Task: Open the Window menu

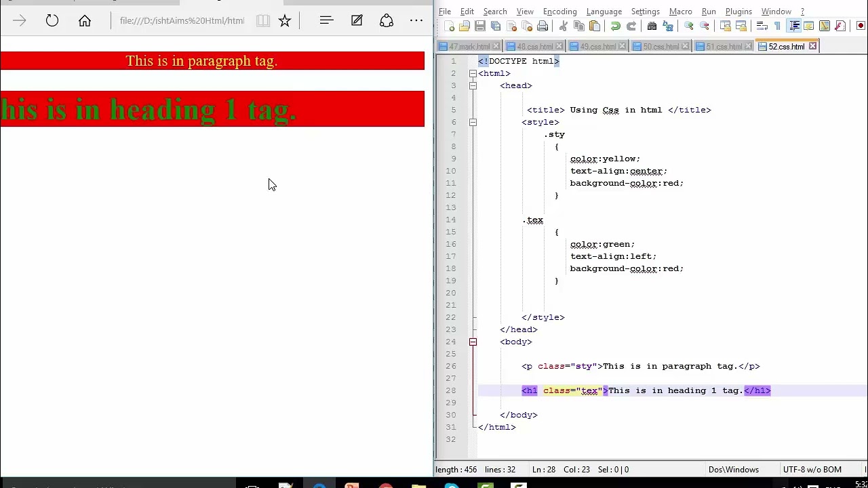Action: 776,12
